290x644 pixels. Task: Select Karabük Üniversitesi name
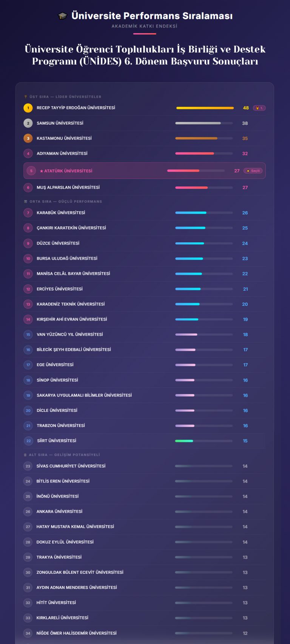pyautogui.click(x=61, y=213)
